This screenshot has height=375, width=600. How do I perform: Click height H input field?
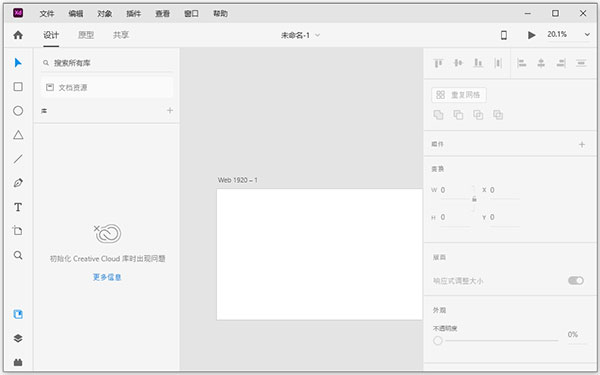pyautogui.click(x=455, y=217)
